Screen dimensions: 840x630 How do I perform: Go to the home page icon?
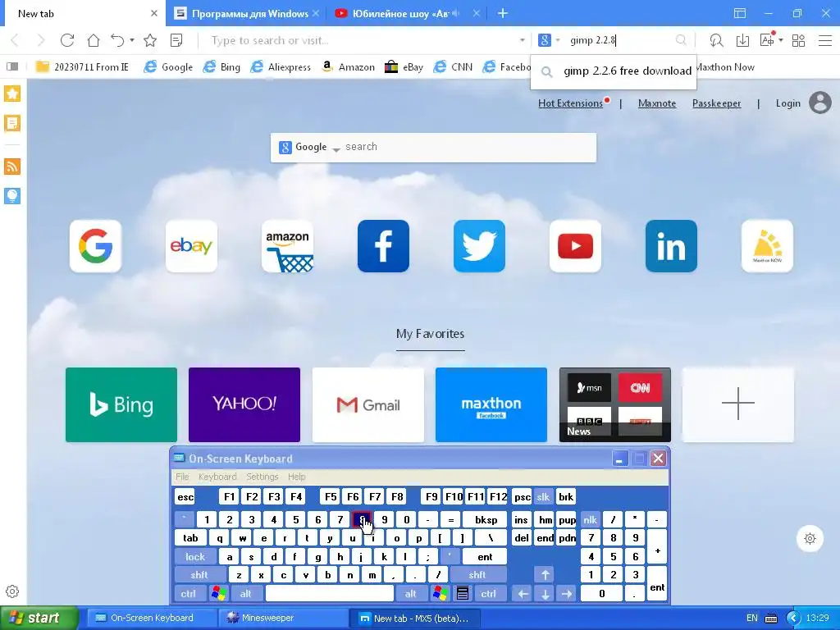94,40
